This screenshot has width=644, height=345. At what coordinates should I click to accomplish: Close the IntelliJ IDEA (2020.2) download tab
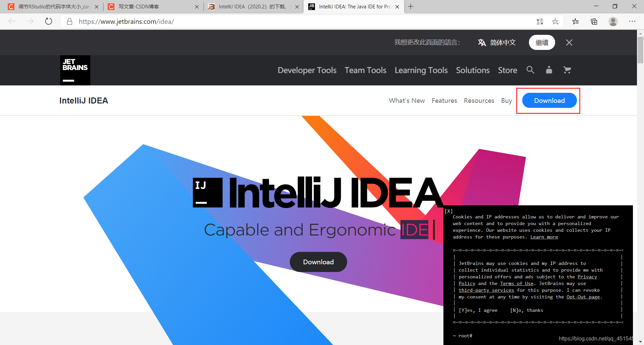[x=297, y=7]
